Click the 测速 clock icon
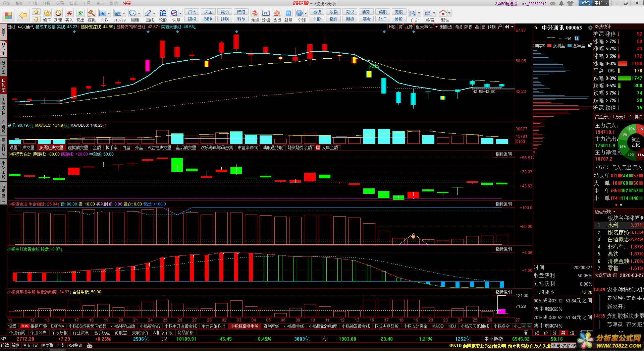Viewport: 644px width, 351px height. (58, 13)
